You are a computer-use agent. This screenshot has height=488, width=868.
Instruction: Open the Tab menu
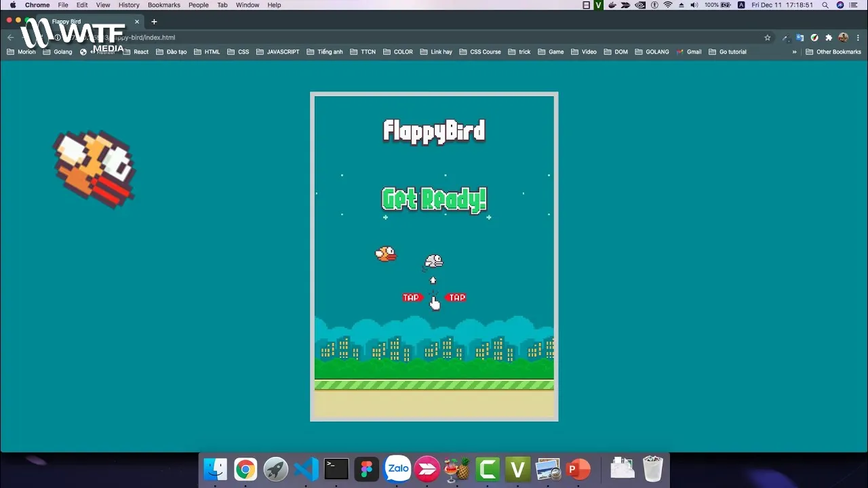pos(222,5)
